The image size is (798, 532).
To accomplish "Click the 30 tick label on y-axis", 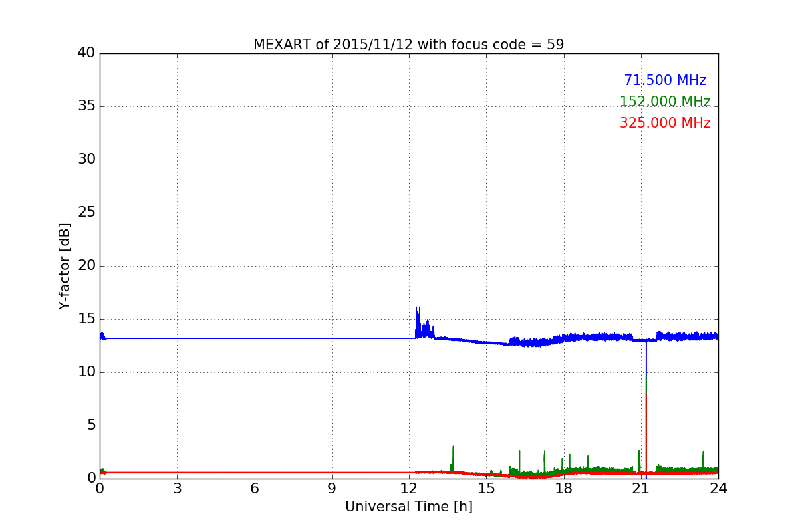I will click(x=86, y=160).
